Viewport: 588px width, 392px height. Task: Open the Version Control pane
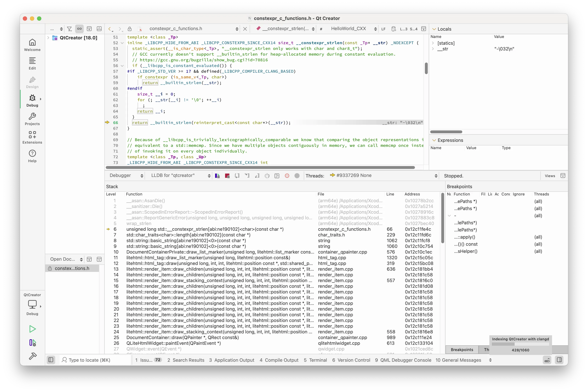[x=351, y=360]
